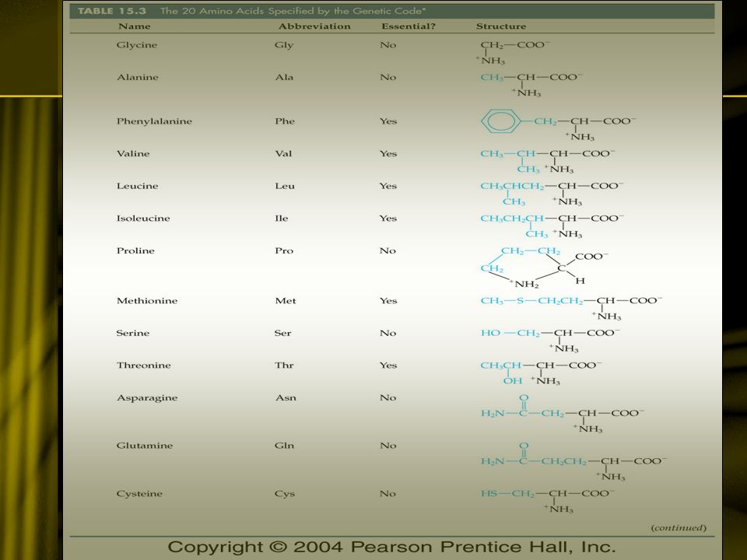
Task: Click the name 'Valine'
Action: [133, 153]
